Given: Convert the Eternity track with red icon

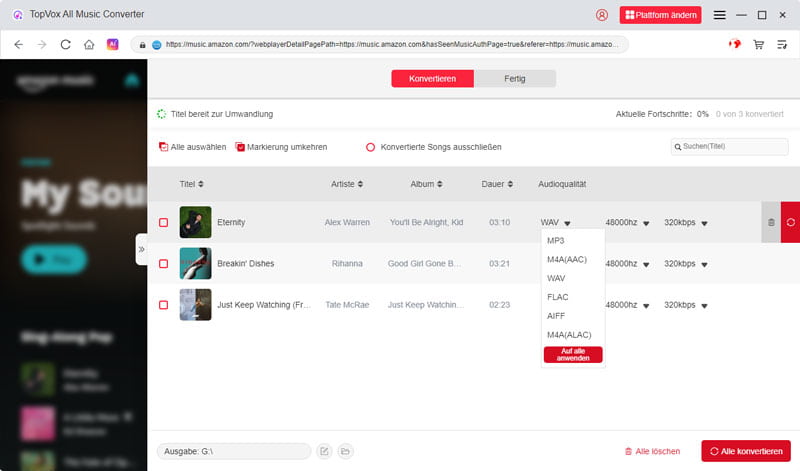Looking at the screenshot, I should pyautogui.click(x=790, y=222).
